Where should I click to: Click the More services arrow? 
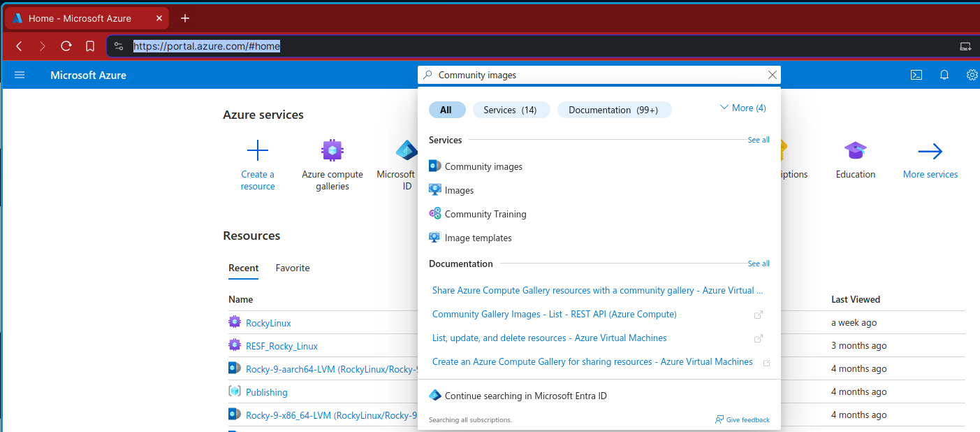(930, 152)
